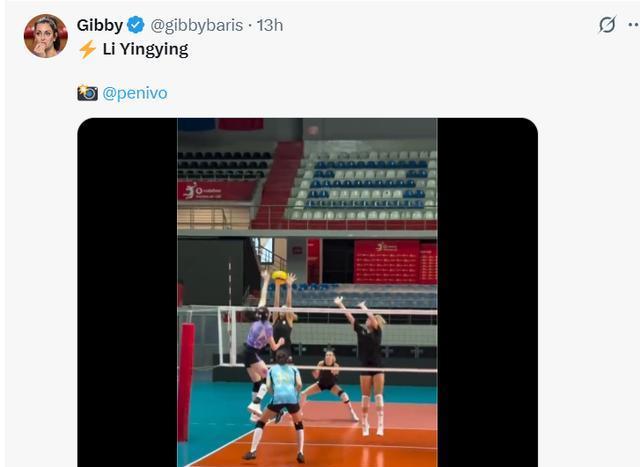
Task: Open the @penivo mention link
Action: [x=135, y=93]
